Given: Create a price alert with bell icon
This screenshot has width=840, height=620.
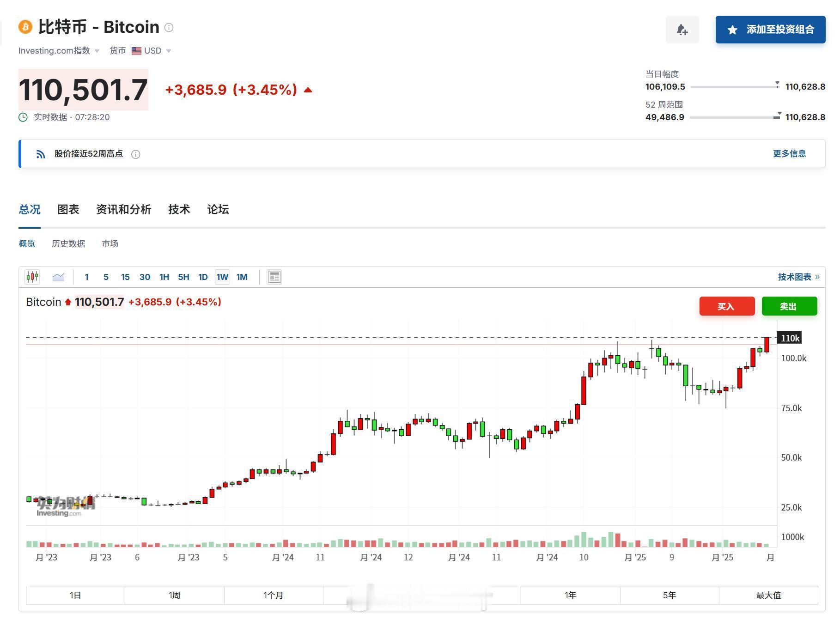Looking at the screenshot, I should [x=682, y=30].
